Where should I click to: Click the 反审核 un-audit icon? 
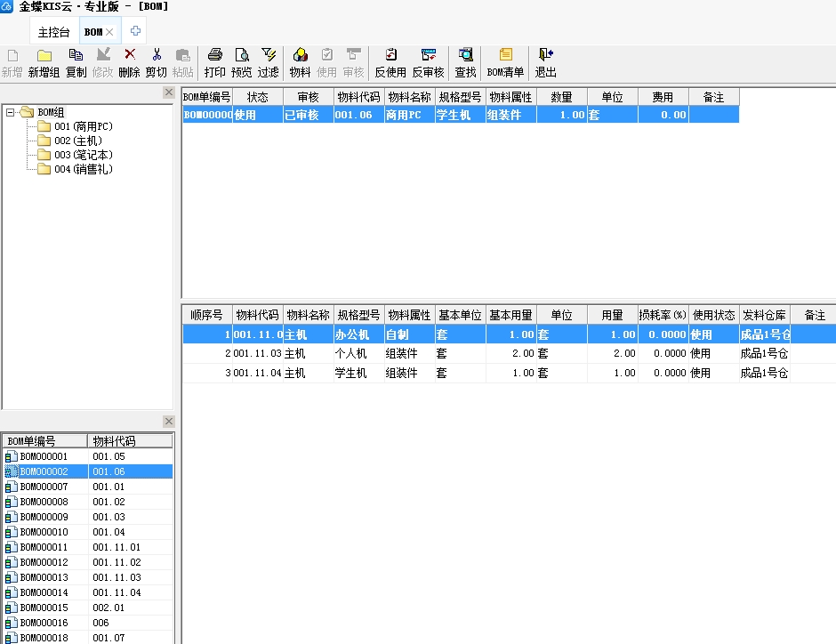428,62
